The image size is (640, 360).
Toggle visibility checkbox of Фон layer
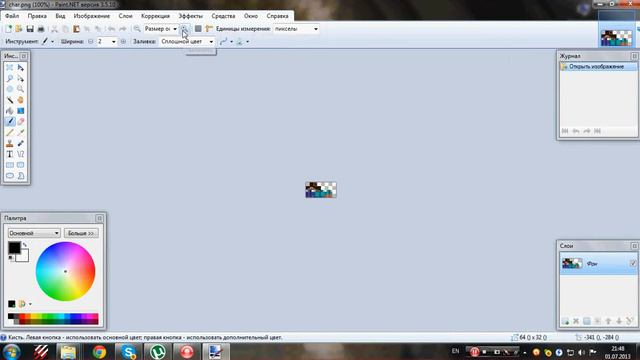[x=633, y=264]
